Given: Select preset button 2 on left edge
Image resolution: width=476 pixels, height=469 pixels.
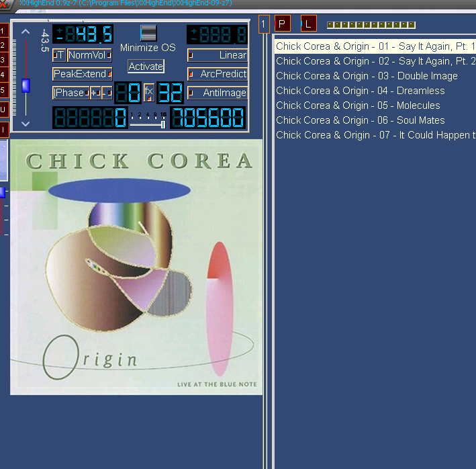Looking at the screenshot, I should pos(3,45).
